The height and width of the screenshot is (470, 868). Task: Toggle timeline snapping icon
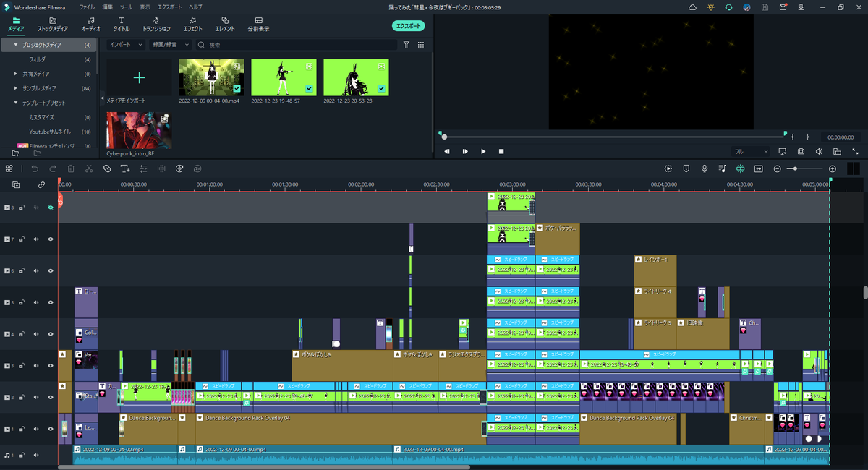click(740, 168)
